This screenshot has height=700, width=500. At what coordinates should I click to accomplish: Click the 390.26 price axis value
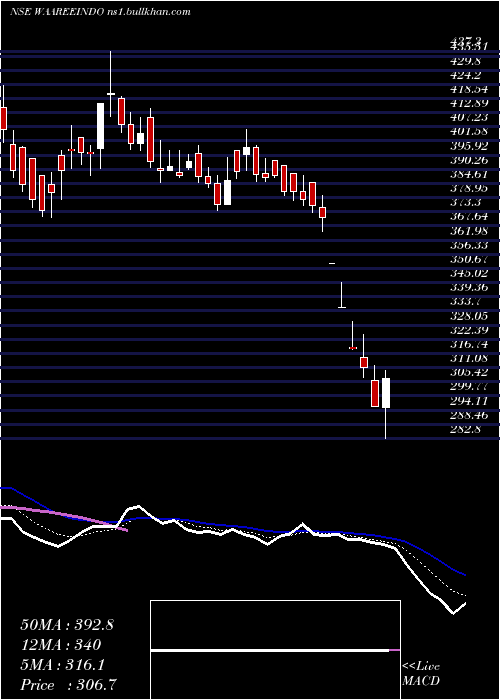pyautogui.click(x=471, y=160)
